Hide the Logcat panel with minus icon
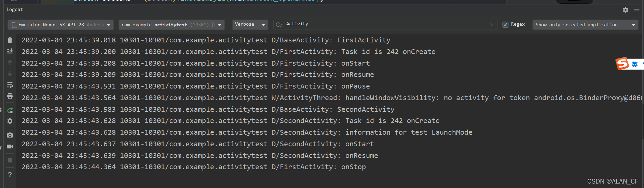 (637, 10)
